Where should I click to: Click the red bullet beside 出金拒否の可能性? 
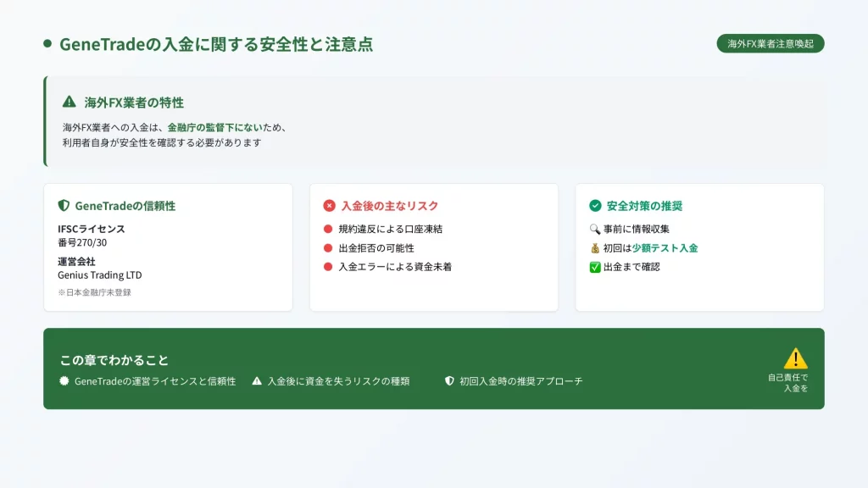(329, 248)
